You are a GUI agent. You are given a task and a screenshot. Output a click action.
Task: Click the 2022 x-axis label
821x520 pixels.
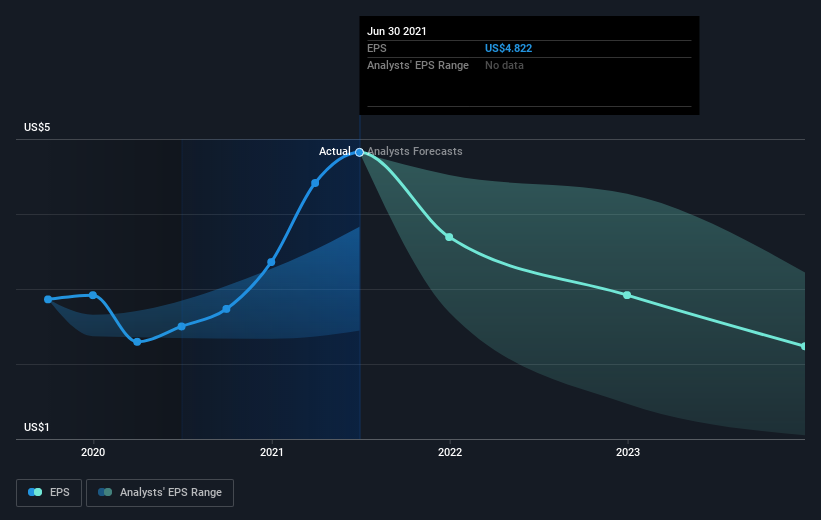[450, 452]
